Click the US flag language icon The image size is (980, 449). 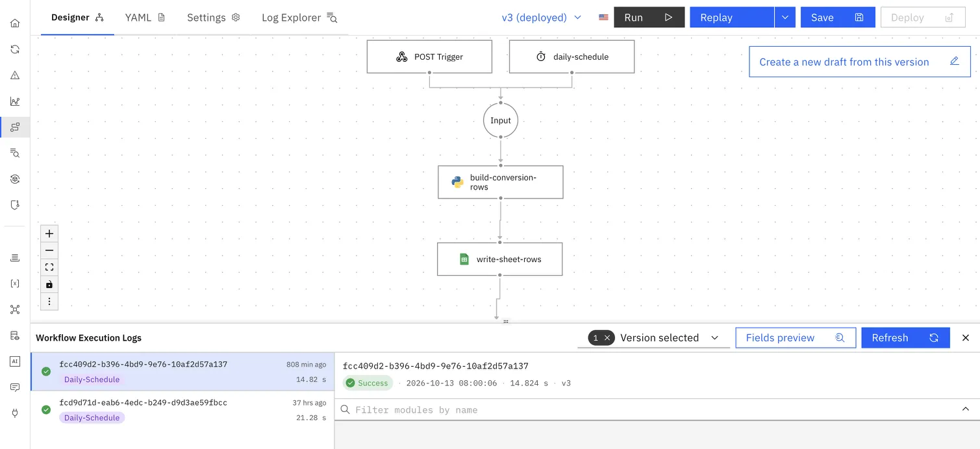tap(603, 18)
